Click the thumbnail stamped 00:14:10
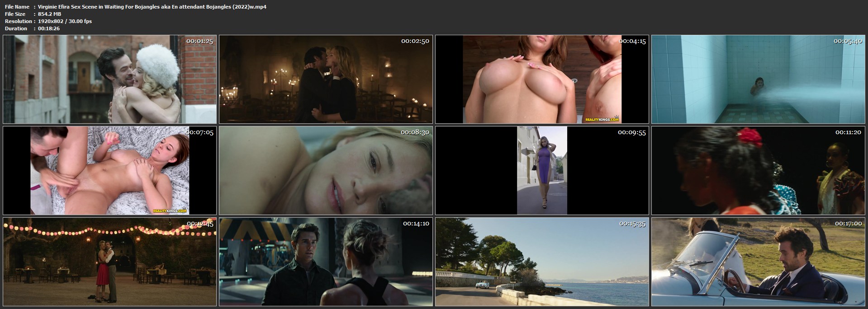868x309 pixels. pyautogui.click(x=326, y=262)
